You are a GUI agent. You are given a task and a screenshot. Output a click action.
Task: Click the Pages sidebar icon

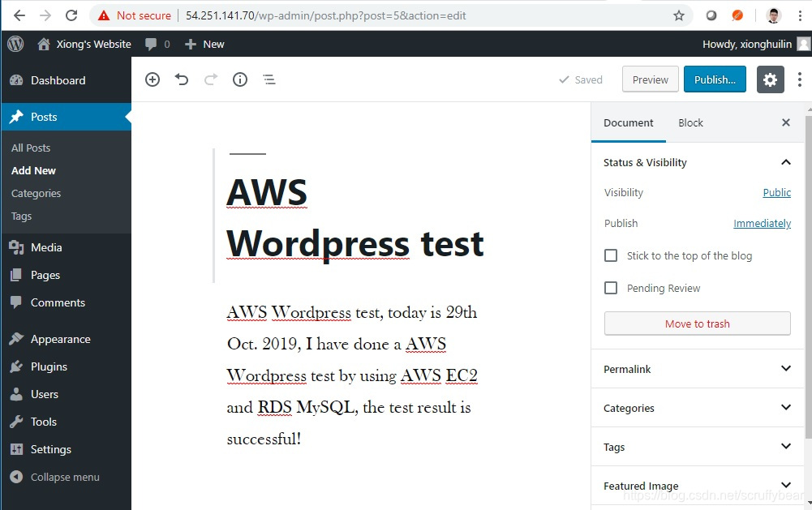16,275
